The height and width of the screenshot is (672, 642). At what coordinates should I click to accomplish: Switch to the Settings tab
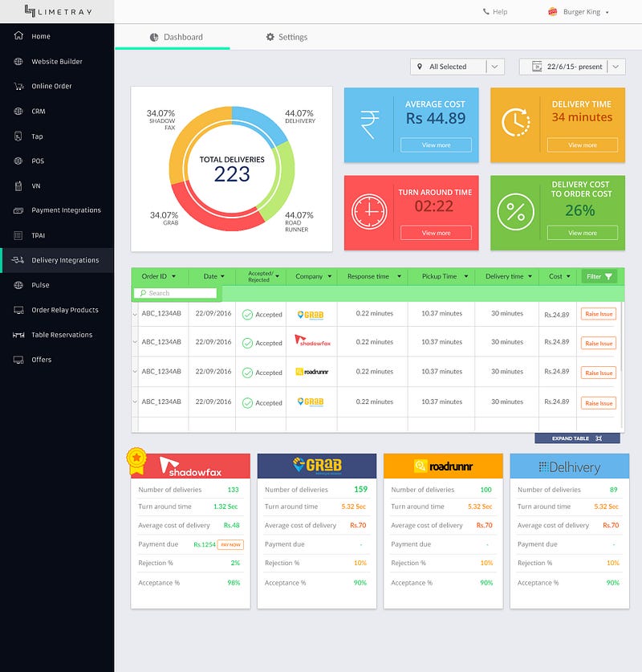click(x=286, y=37)
